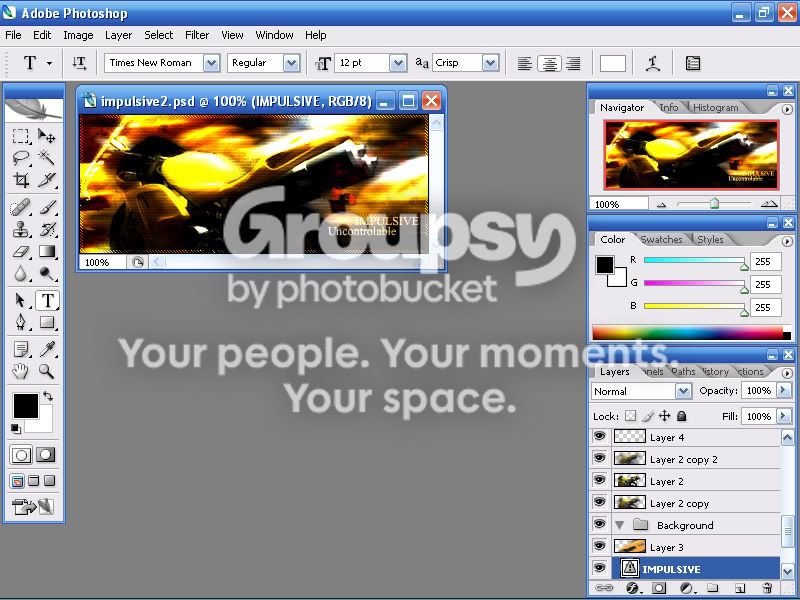Open the font size dropdown
800x600 pixels.
398,63
